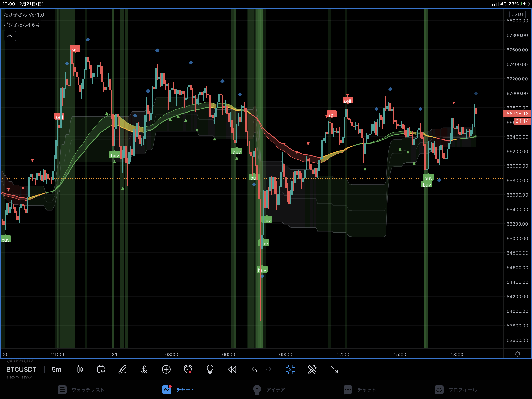Image resolution: width=532 pixels, height=399 pixels.
Task: Open ideas lightbulb icon in toolbar
Action: pos(210,369)
